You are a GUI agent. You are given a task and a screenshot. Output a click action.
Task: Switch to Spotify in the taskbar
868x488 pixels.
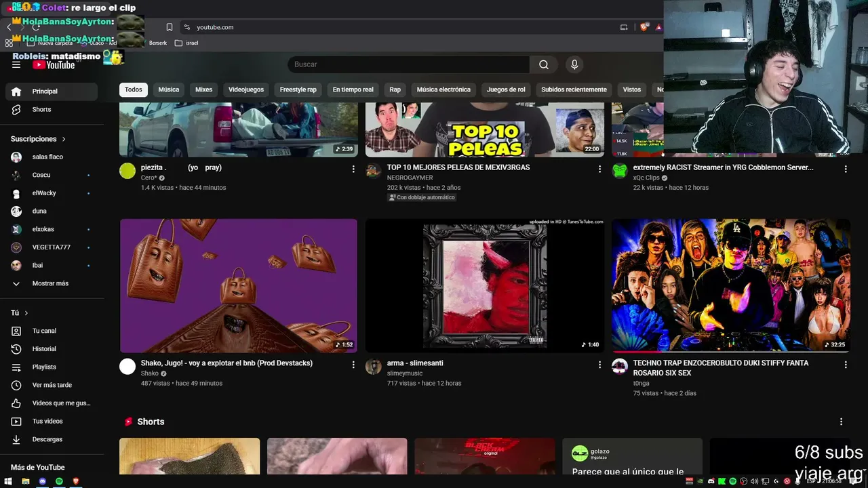pos(60,481)
